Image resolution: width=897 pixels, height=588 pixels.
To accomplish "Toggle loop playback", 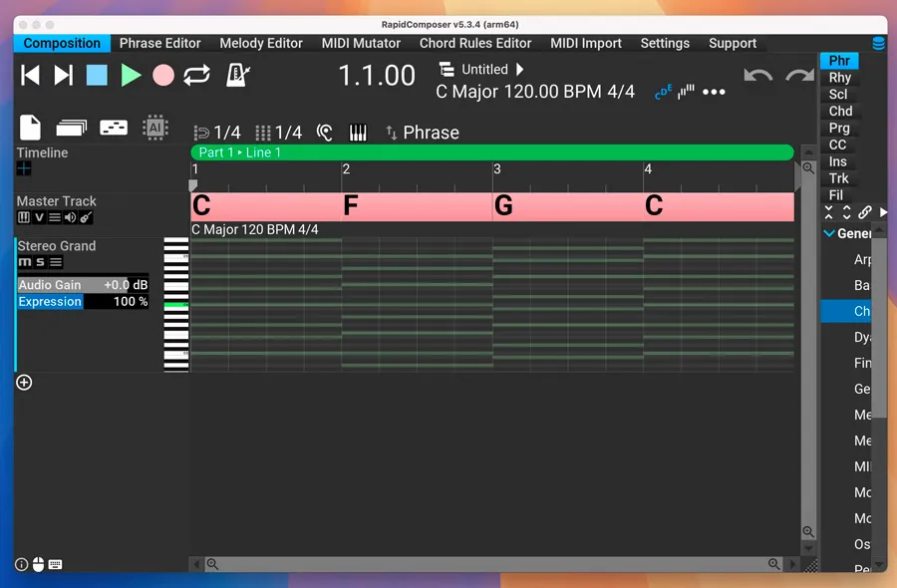I will (197, 75).
